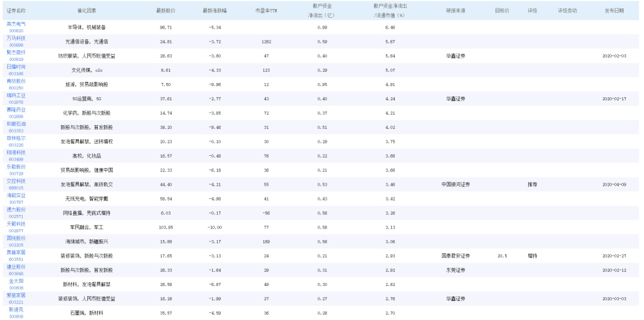Image resolution: width=644 pixels, height=320 pixels.
Task: Click the 交控科技 stock link
Action: coord(16,181)
